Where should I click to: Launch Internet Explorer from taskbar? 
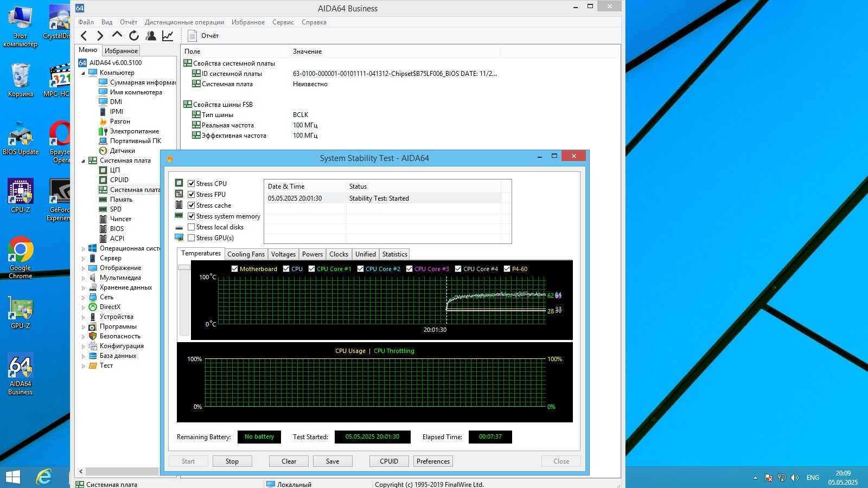point(43,477)
